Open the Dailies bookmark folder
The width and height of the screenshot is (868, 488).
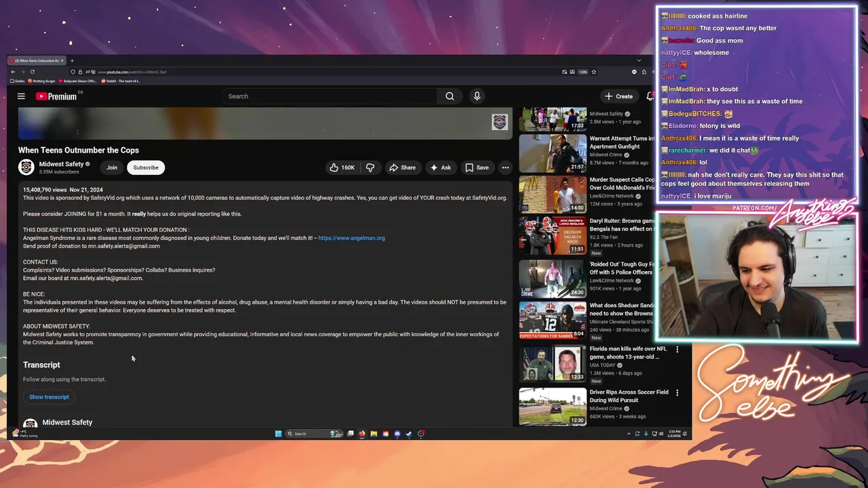pyautogui.click(x=18, y=81)
